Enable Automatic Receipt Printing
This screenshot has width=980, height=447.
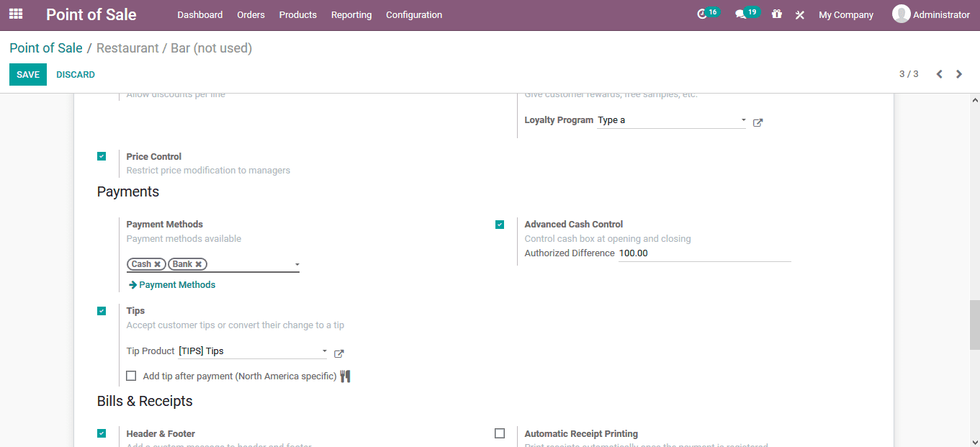[500, 433]
